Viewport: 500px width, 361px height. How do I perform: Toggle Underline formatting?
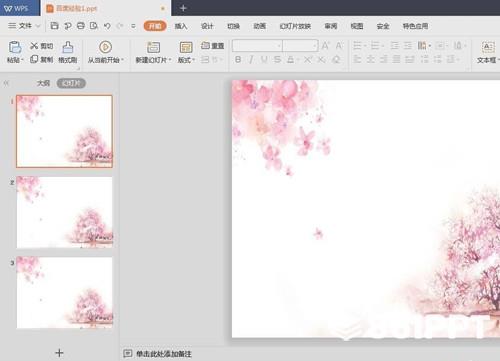[264, 60]
